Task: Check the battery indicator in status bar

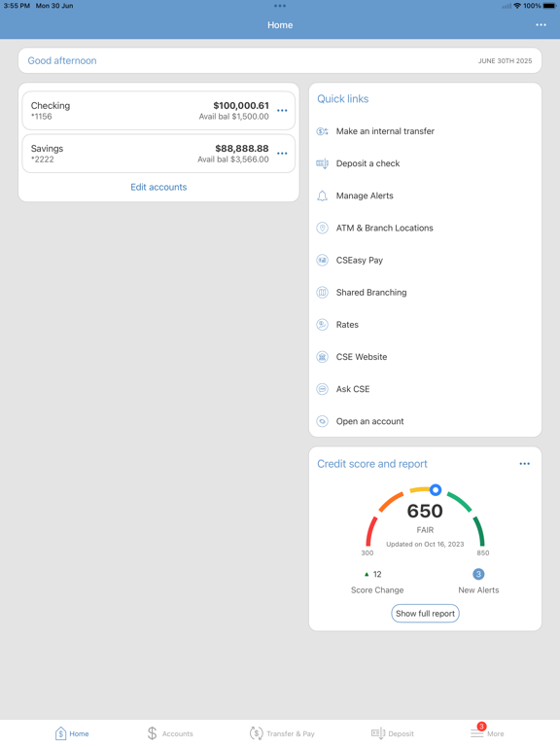Action: [549, 6]
